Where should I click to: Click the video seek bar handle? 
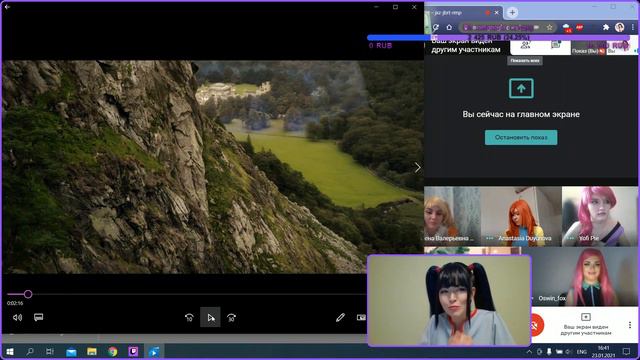point(28,294)
